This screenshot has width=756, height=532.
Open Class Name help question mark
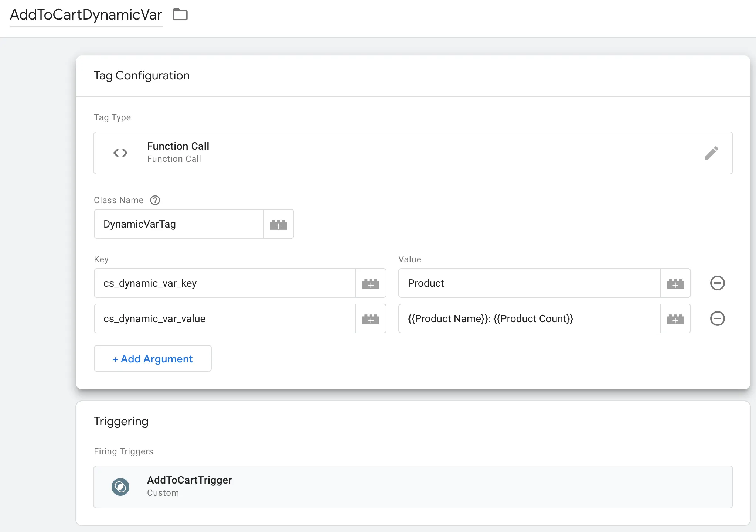155,200
